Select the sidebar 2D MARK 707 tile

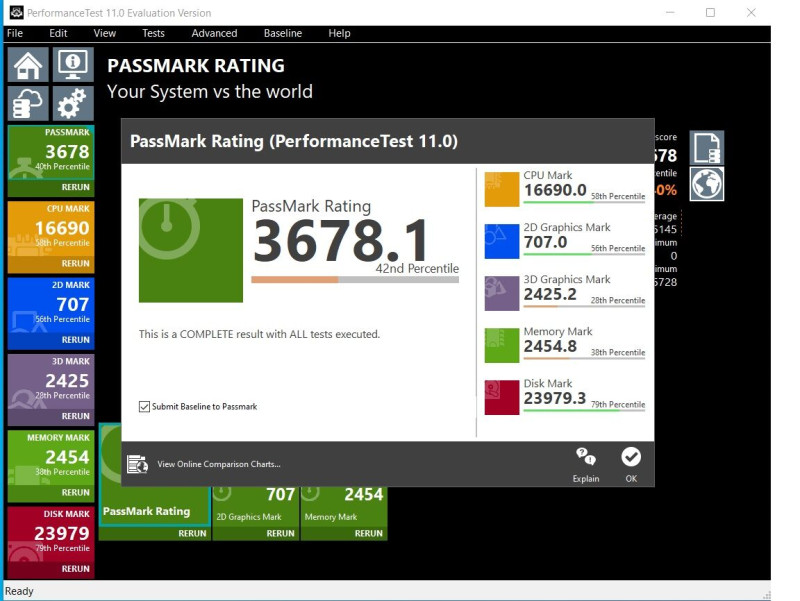pyautogui.click(x=51, y=305)
